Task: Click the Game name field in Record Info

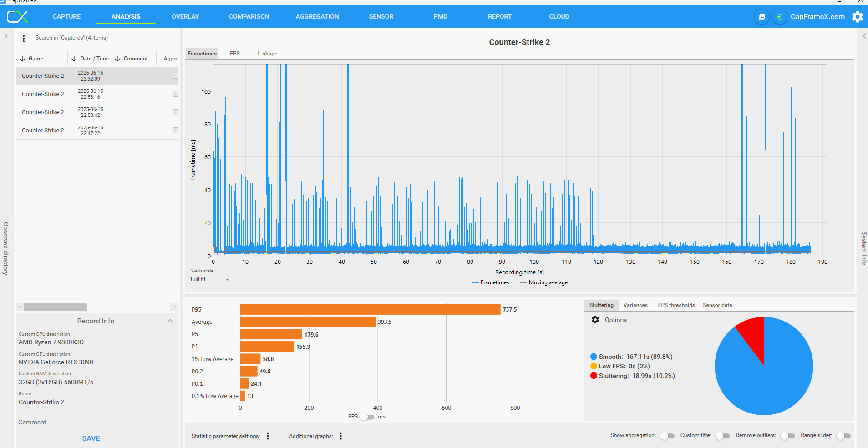Action: click(93, 403)
